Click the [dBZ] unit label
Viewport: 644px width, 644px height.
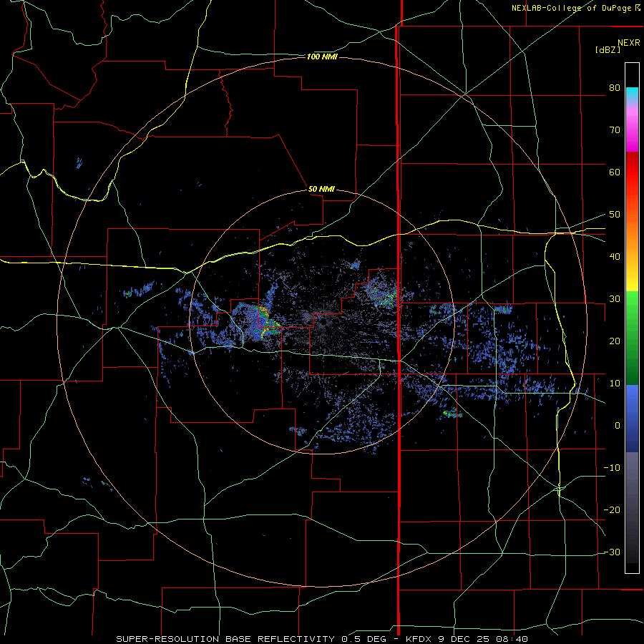pos(608,49)
